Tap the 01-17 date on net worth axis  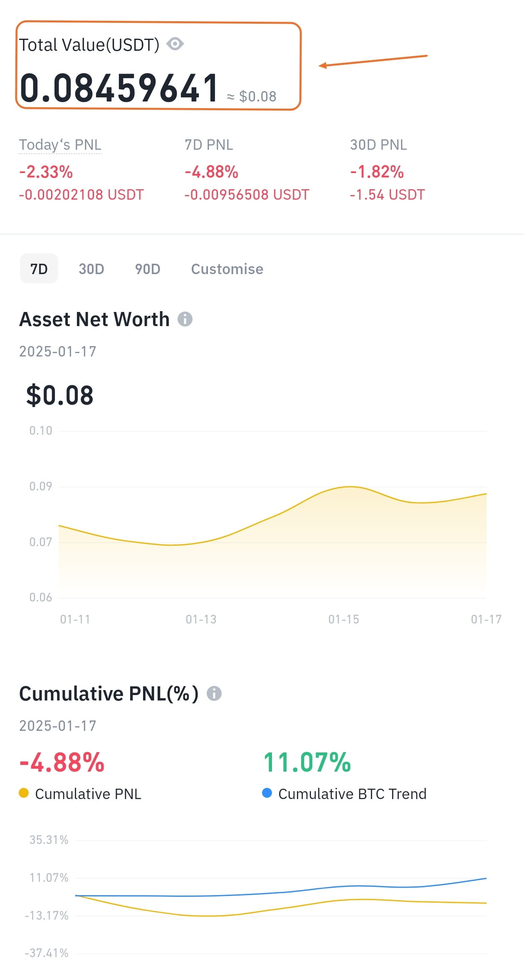(486, 619)
